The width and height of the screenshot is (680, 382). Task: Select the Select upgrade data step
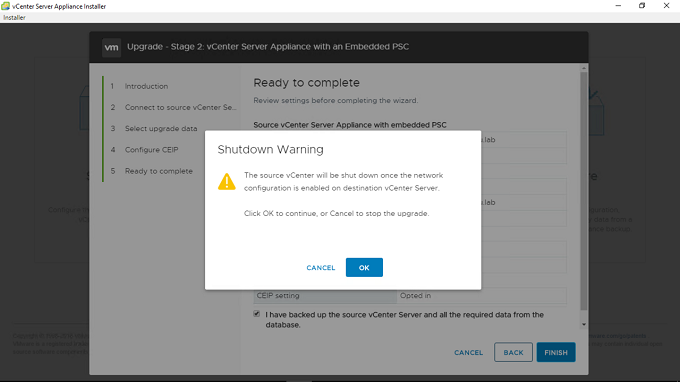161,129
